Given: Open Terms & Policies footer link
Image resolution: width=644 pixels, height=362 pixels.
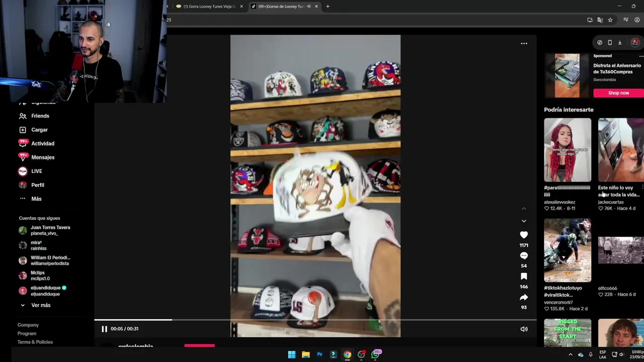Looking at the screenshot, I should [x=35, y=342].
